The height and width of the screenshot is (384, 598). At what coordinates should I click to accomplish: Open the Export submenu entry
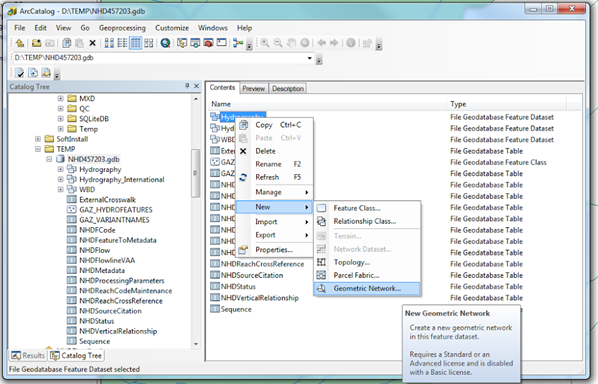(x=274, y=235)
